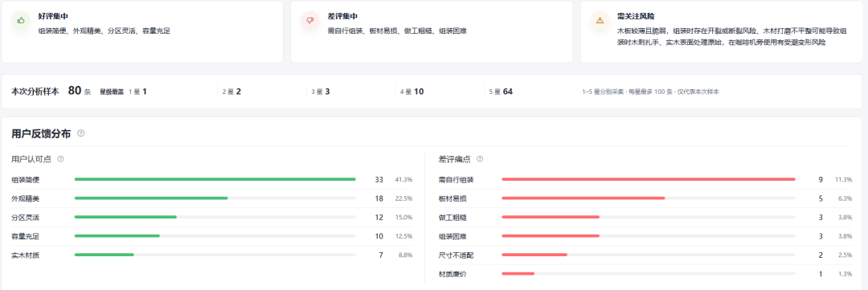Viewport: 868px width, 290px height.
Task: Click the 1.3% percentage for 材质廉价
Action: coord(845,274)
